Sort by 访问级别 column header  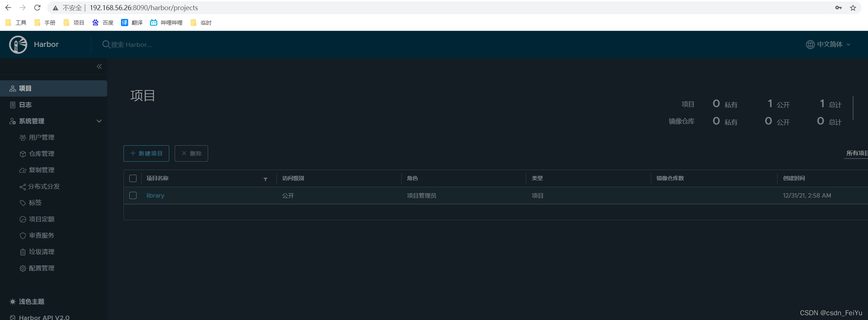(293, 178)
